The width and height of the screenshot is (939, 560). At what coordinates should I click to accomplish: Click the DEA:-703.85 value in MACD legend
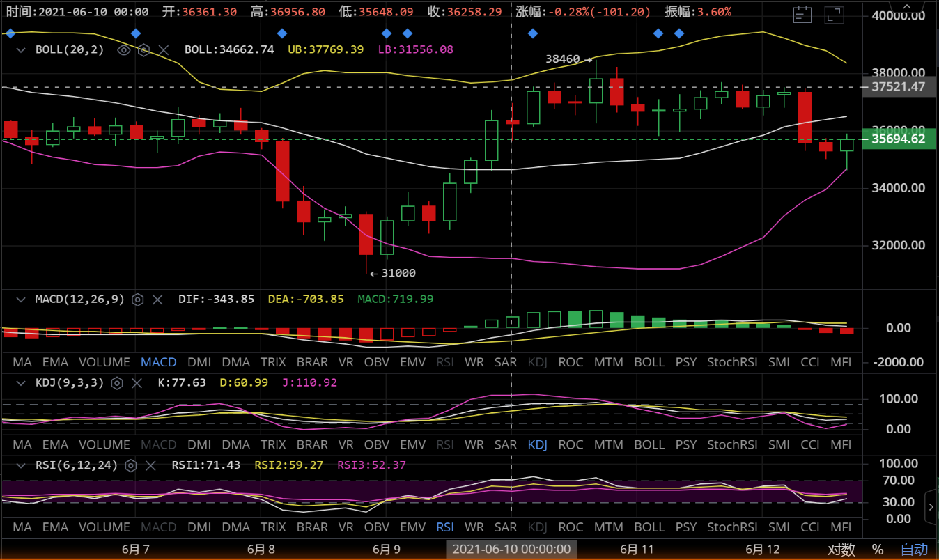[x=306, y=300]
